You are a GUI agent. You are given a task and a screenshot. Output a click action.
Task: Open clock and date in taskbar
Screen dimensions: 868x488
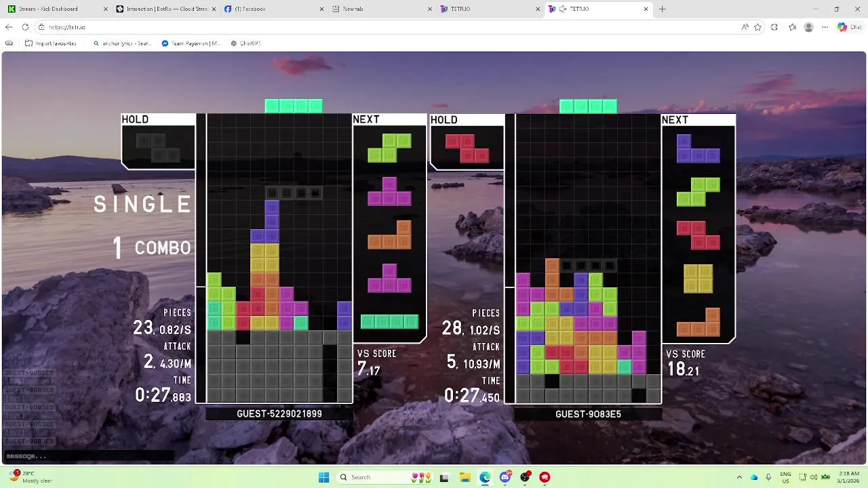[x=849, y=477]
